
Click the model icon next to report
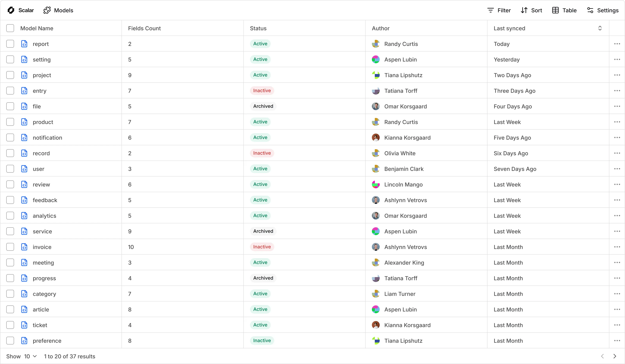(x=24, y=44)
